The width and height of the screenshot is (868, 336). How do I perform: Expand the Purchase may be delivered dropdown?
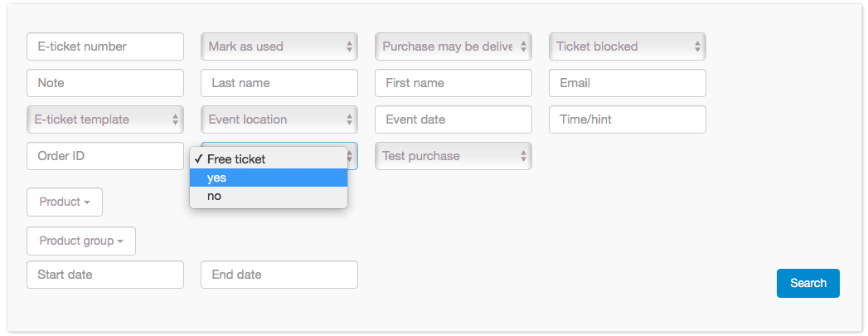[x=453, y=46]
